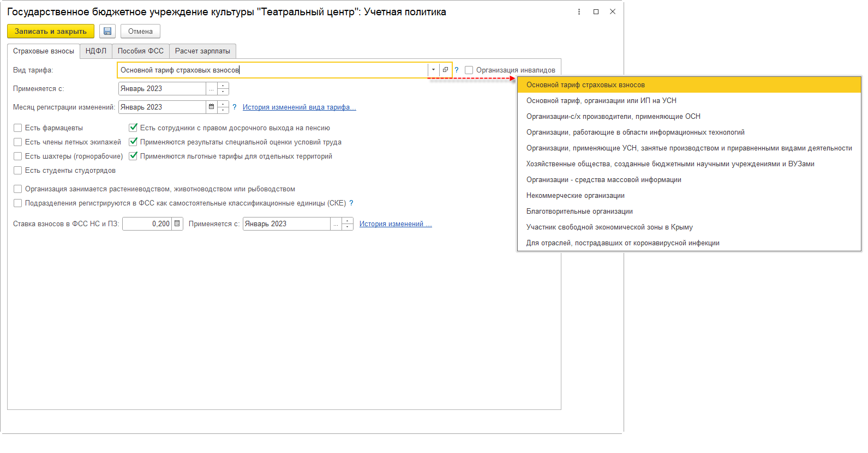Image resolution: width=868 pixels, height=453 pixels.
Task: Click ellipsis button in Применяется с field
Action: pos(211,88)
